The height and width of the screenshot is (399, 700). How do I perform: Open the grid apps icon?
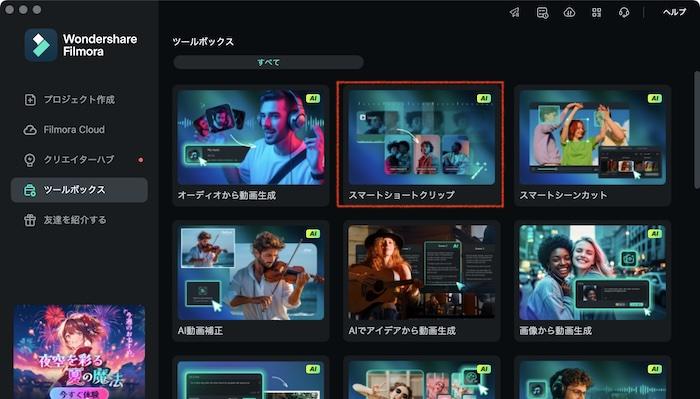point(596,12)
